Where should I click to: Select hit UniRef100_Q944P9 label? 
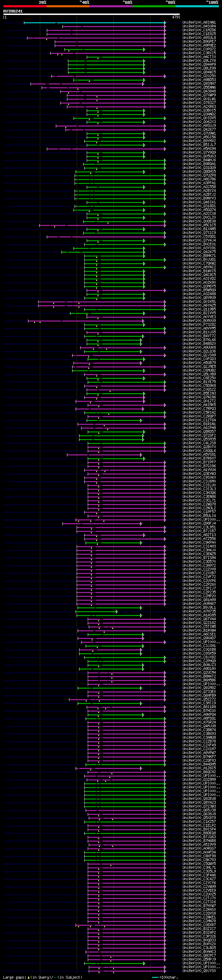(199, 65)
